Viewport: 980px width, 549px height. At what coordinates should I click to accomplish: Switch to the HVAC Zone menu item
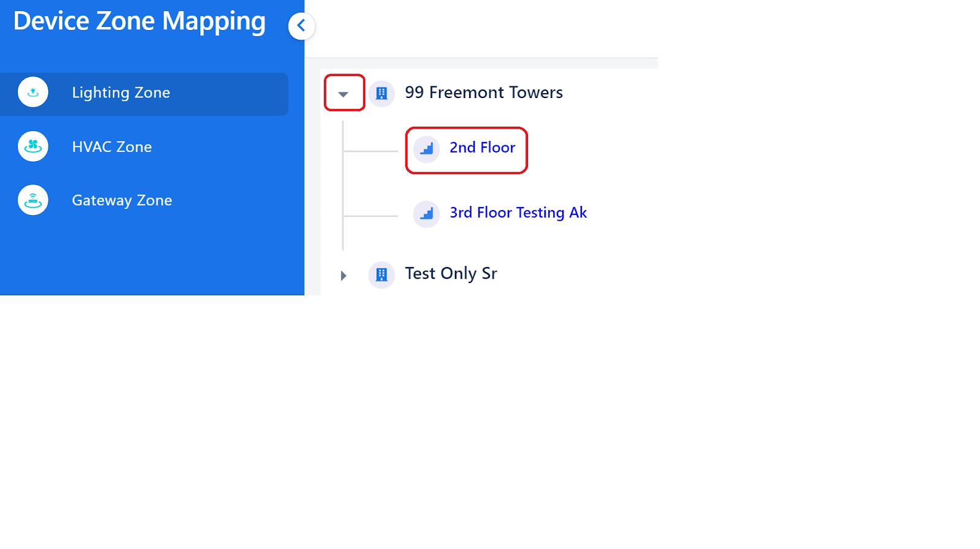coord(111,147)
